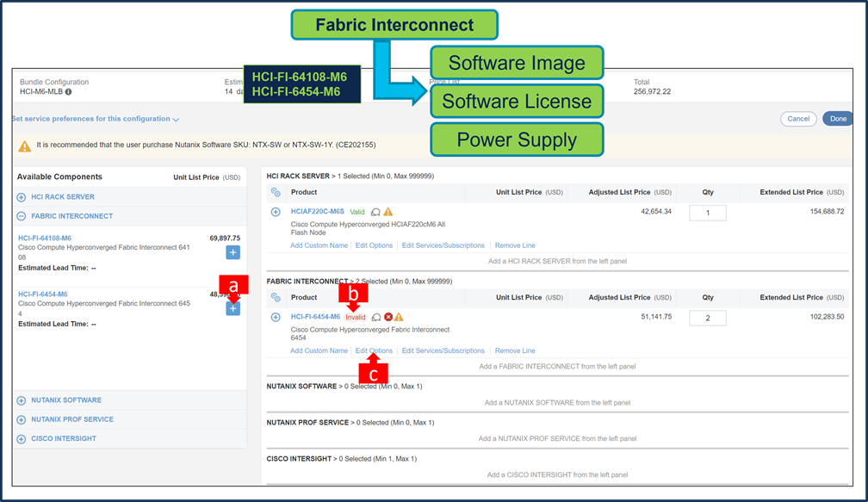Click the warning icon next to HCIAF220C-M6S
Viewport: 868px width, 502px height.
(388, 212)
